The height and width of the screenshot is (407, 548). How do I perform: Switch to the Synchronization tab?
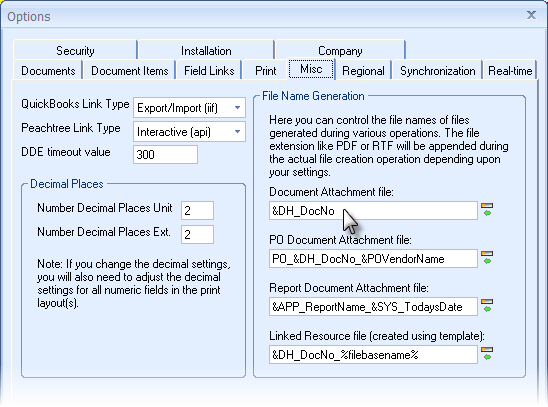(x=438, y=71)
